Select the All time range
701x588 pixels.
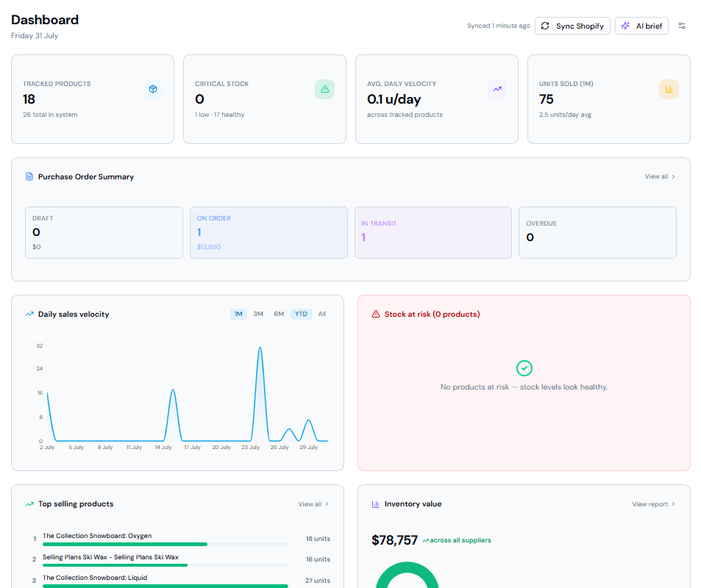point(322,314)
